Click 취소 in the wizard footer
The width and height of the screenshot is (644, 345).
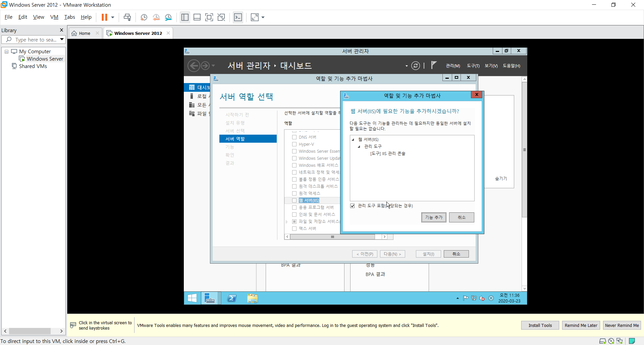[456, 254]
